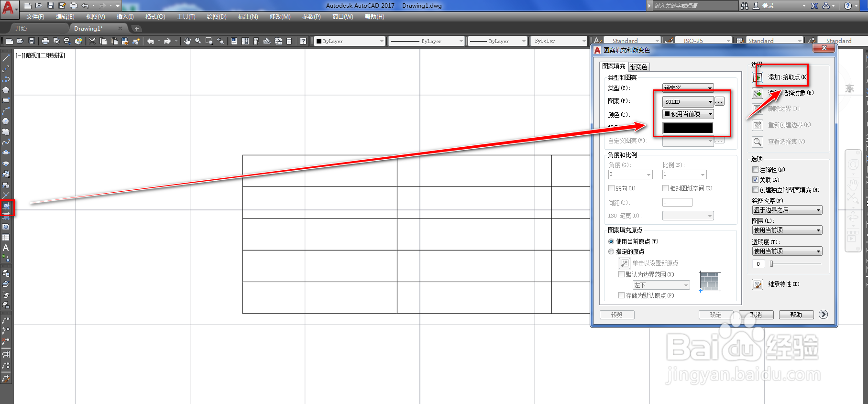
Task: Open the SOLID pattern dropdown
Action: (688, 101)
